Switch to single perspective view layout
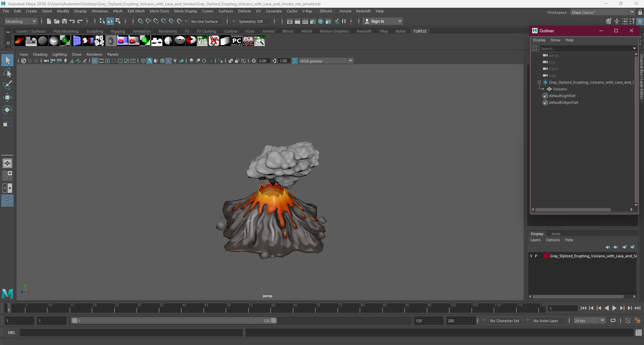644x345 pixels. click(7, 163)
